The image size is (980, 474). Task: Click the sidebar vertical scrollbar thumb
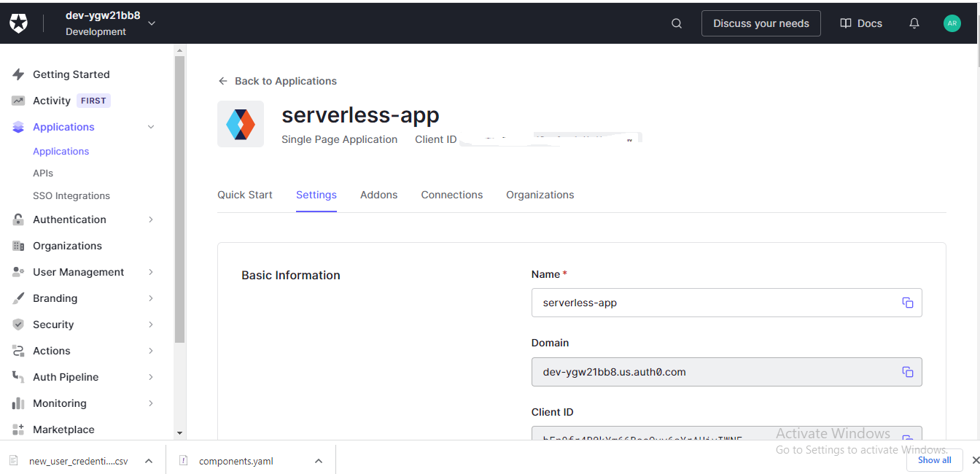tap(180, 199)
